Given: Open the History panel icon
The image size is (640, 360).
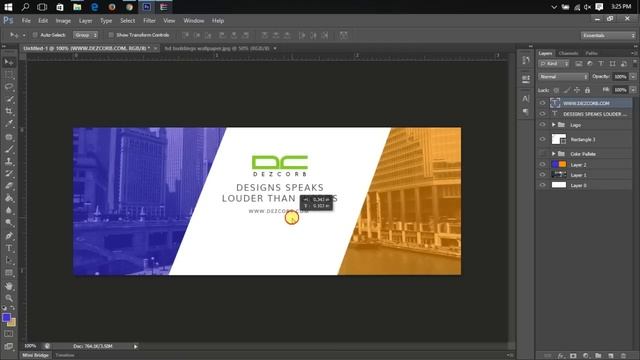Looking at the screenshot, I should (x=526, y=60).
